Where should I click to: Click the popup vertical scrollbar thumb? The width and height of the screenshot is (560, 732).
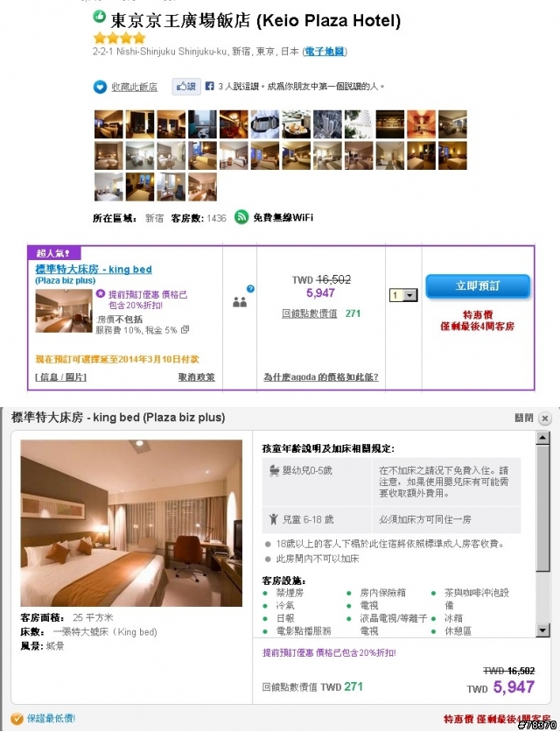coord(542,508)
